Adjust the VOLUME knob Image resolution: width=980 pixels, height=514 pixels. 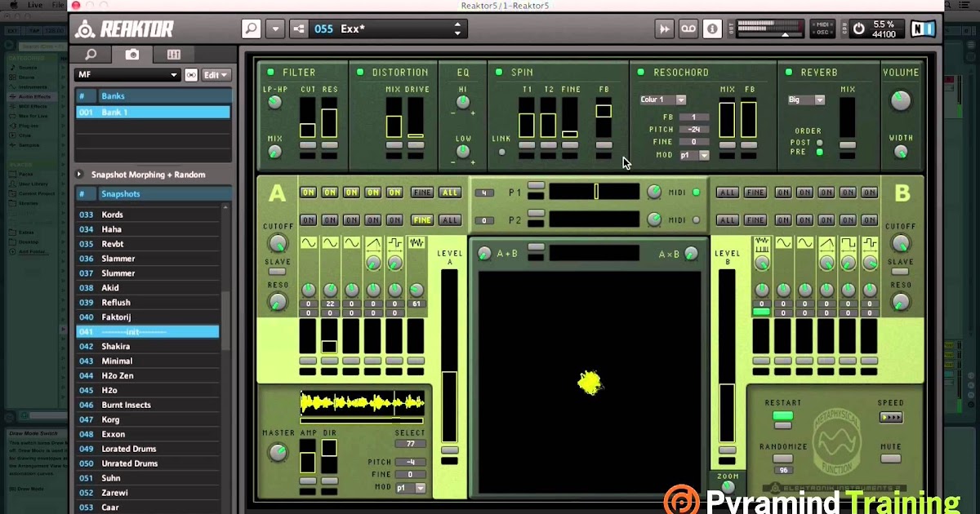(x=901, y=100)
